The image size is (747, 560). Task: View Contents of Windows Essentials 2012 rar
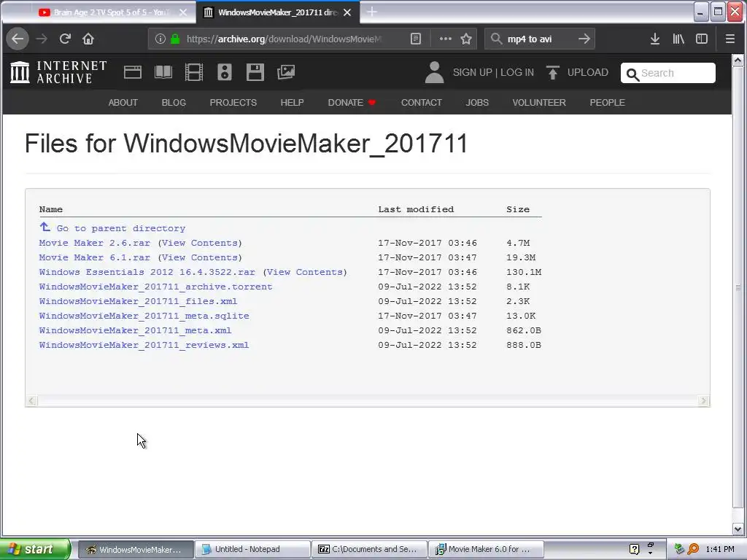pyautogui.click(x=305, y=272)
